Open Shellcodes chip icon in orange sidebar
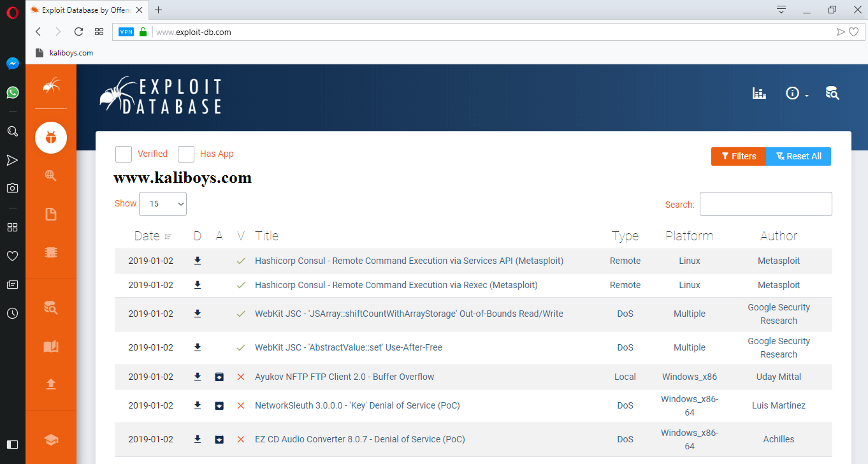The width and height of the screenshot is (868, 464). [51, 252]
